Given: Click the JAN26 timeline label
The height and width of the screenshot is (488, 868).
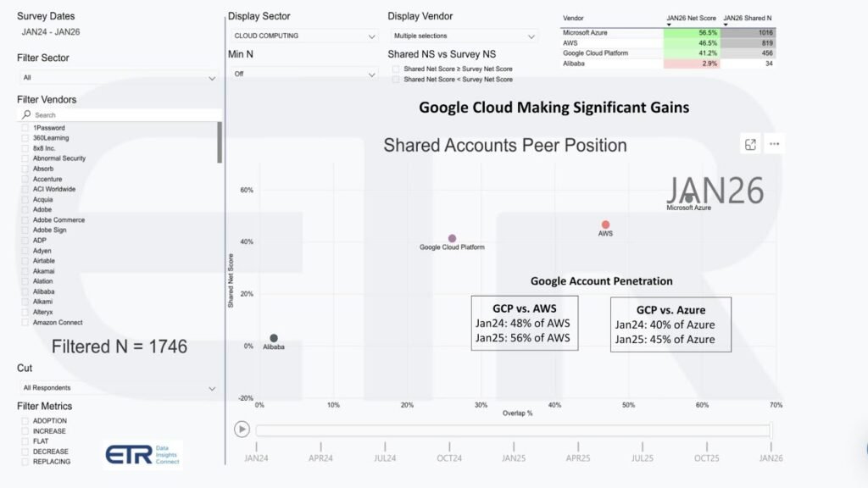Looking at the screenshot, I should coord(770,457).
